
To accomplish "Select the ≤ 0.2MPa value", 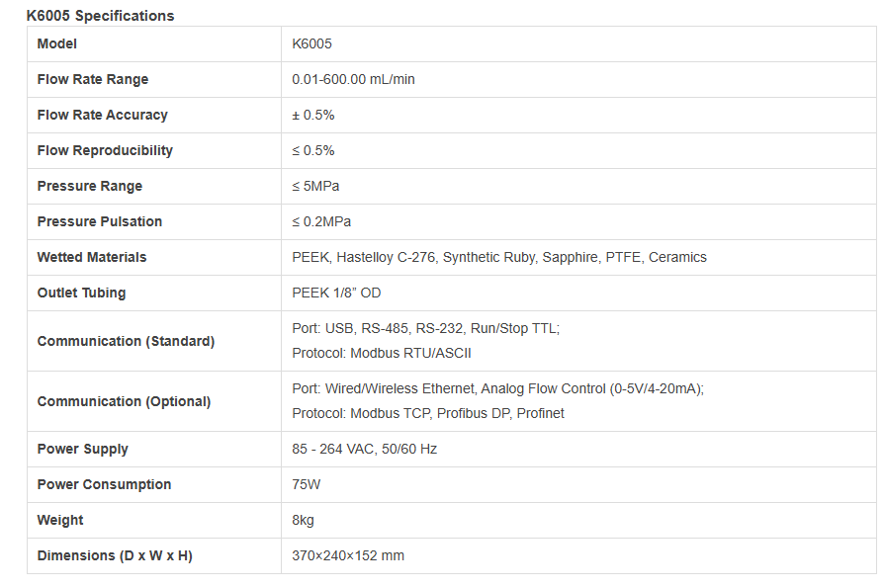I will [321, 221].
